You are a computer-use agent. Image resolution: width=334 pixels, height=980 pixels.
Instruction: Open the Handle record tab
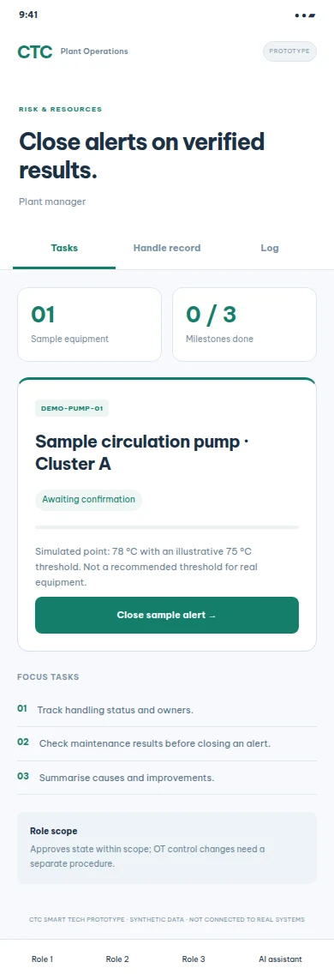point(167,248)
